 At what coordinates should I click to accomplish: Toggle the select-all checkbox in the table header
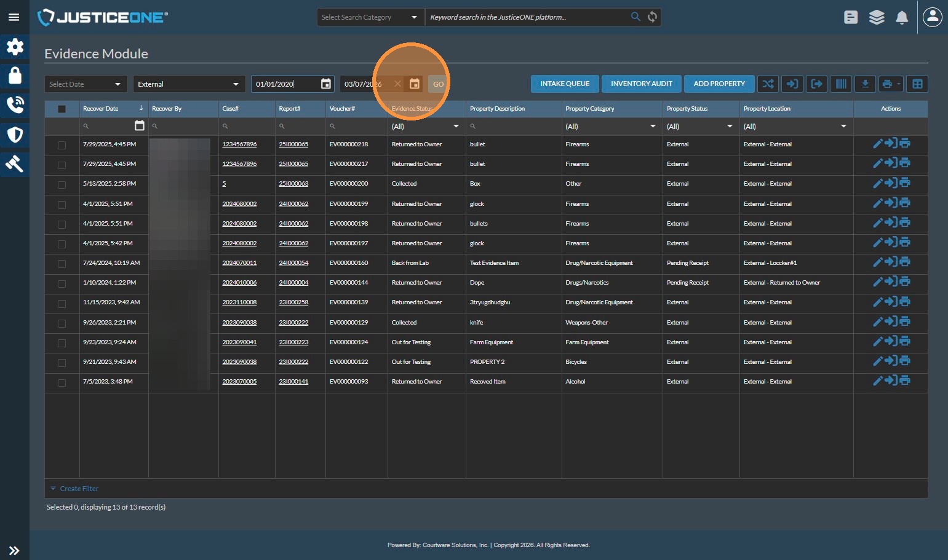pyautogui.click(x=62, y=109)
